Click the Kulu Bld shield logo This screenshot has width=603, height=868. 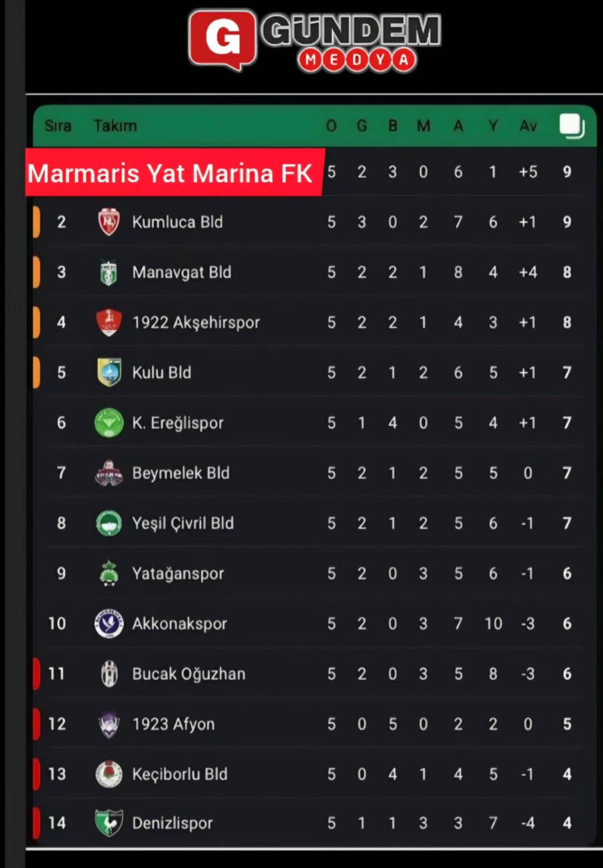coord(109,372)
